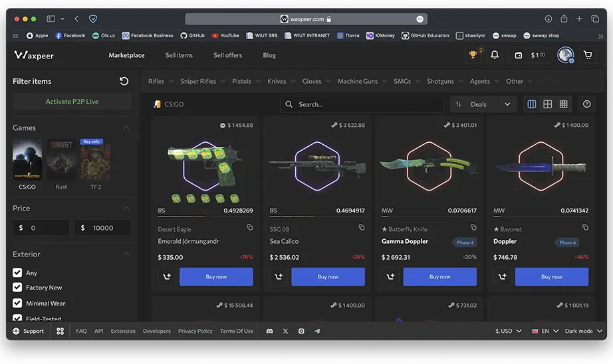This screenshot has width=613, height=364.
Task: Open the GitHub bookmark
Action: (x=192, y=36)
